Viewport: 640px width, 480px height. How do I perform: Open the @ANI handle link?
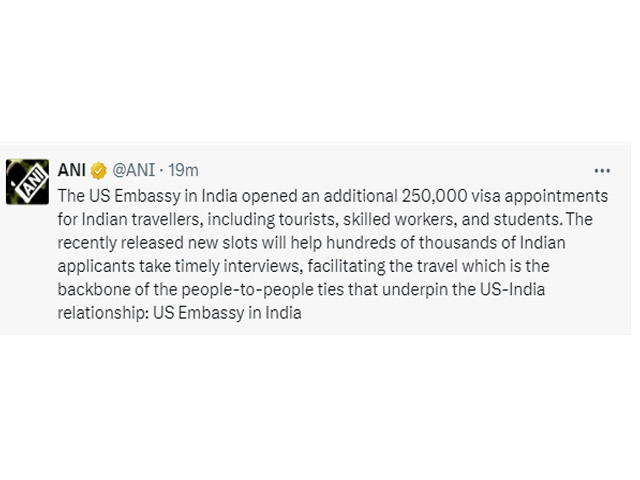coord(133,170)
